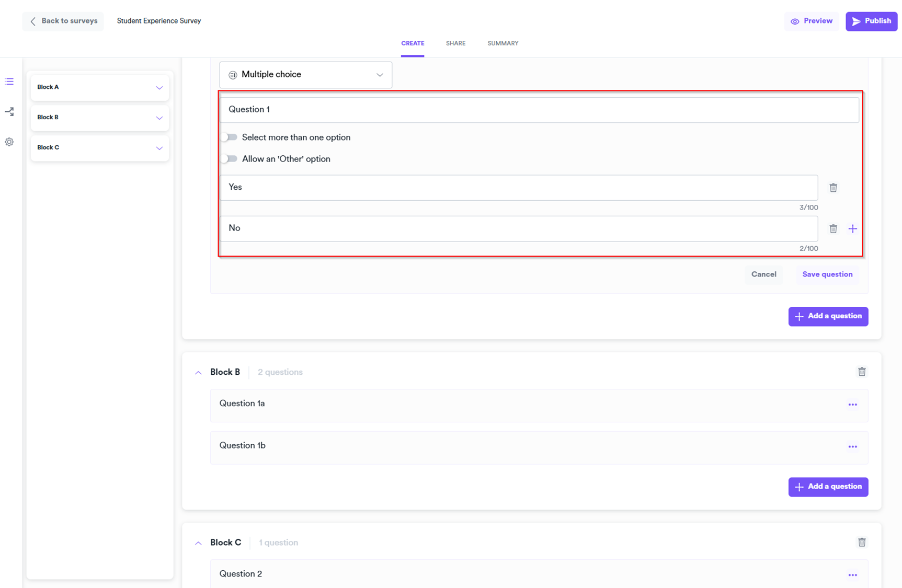The width and height of the screenshot is (902, 588).
Task: Open more options for Question 1a
Action: (x=852, y=405)
